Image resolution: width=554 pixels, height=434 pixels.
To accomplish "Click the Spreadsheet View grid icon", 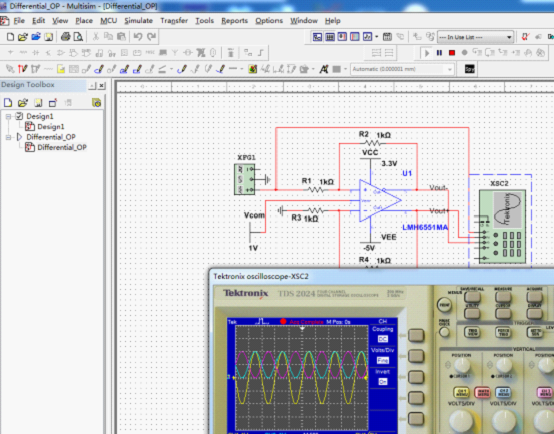I will 330,37.
